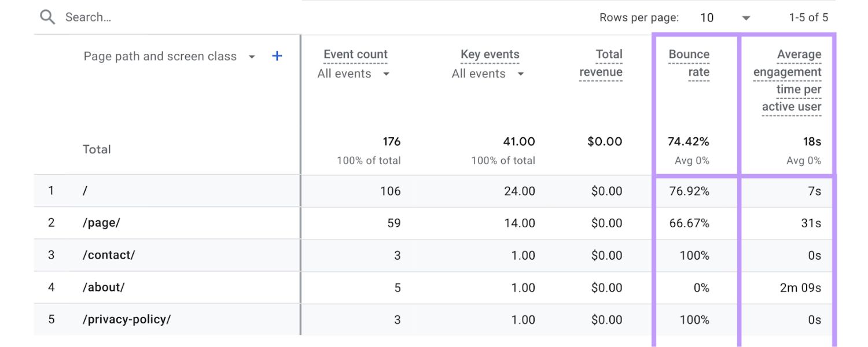Viewport: 868px width, 347px height.
Task: Change Rows per page from 10
Action: pos(707,18)
